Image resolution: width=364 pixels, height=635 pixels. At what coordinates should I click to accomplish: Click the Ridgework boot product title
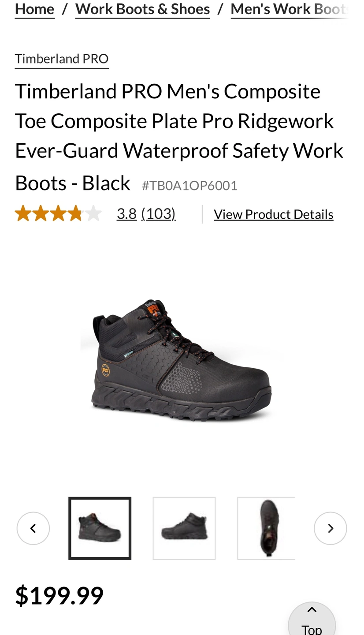[x=179, y=137]
